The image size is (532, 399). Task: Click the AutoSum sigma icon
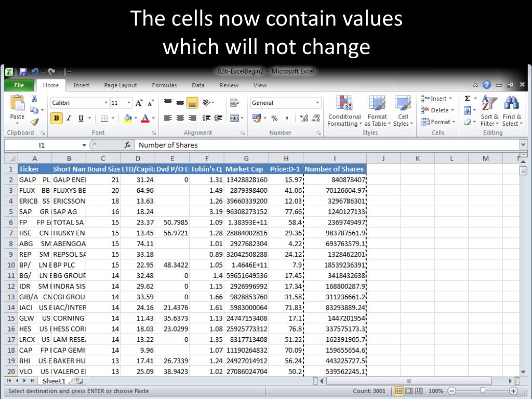pos(468,98)
